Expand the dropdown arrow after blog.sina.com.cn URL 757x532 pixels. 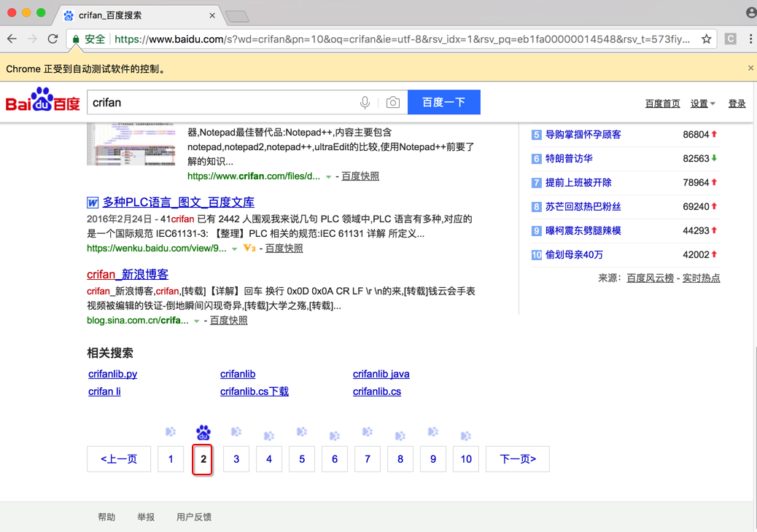coord(196,321)
